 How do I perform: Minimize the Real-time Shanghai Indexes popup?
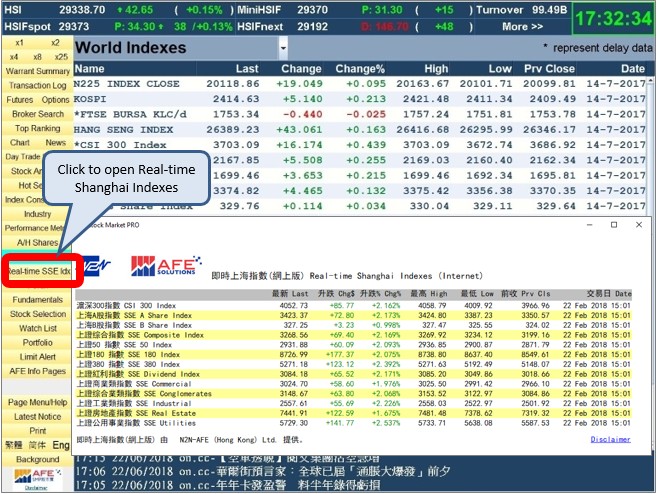tap(589, 225)
